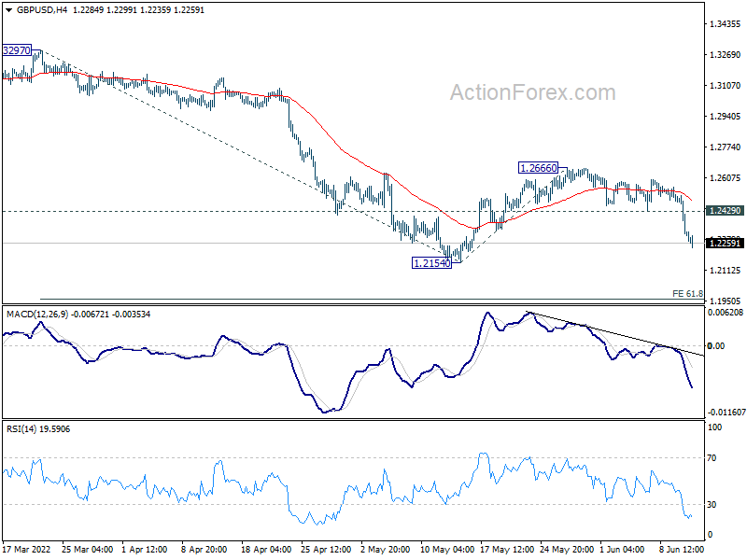This screenshot has height=560, width=747.
Task: Select the GBPUSD,H4 symbol title
Action: point(42,10)
